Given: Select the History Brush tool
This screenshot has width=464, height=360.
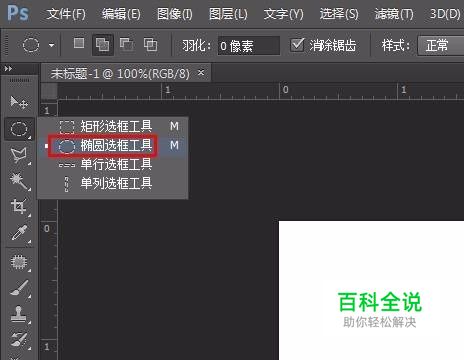Looking at the screenshot, I should pyautogui.click(x=19, y=340).
